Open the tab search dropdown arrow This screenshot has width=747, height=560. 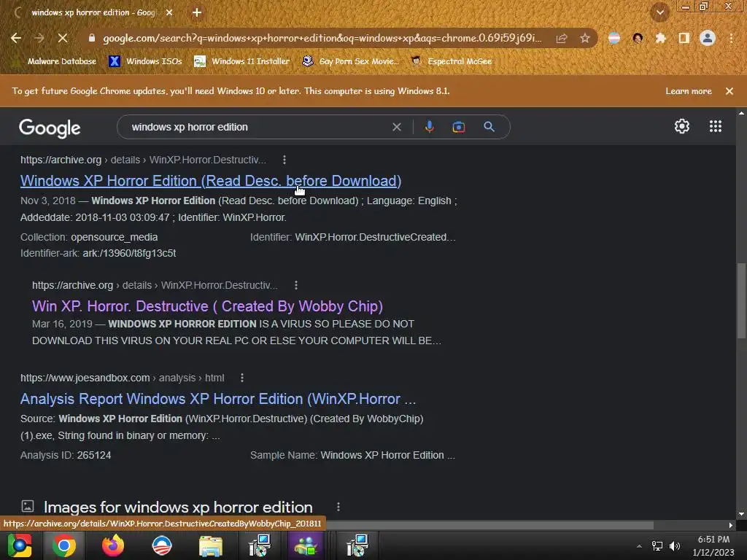tap(660, 12)
